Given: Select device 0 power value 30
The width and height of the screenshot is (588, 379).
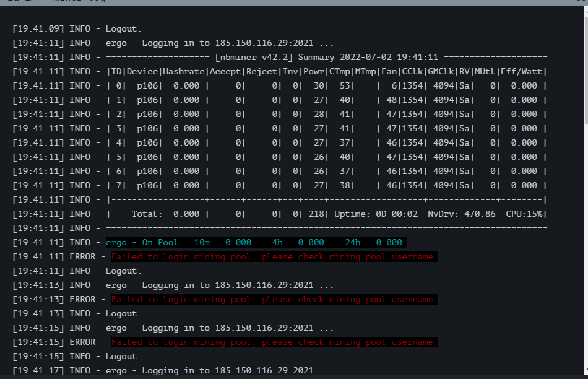Looking at the screenshot, I should (x=319, y=86).
